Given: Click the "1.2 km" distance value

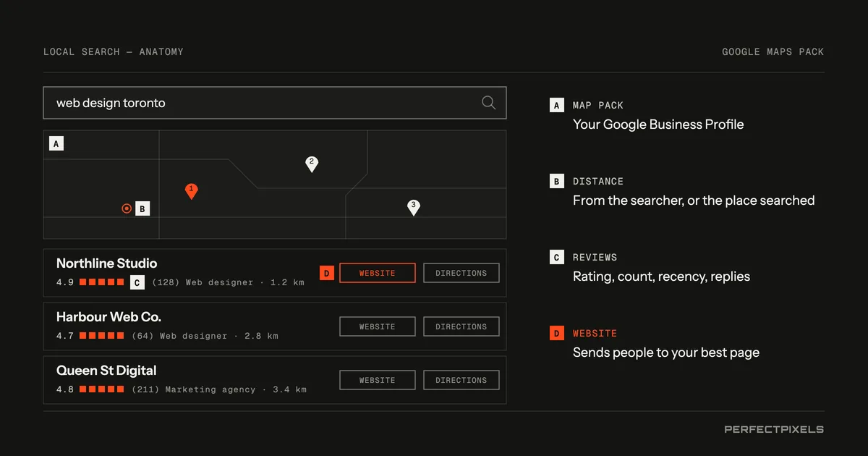Looking at the screenshot, I should [x=287, y=282].
